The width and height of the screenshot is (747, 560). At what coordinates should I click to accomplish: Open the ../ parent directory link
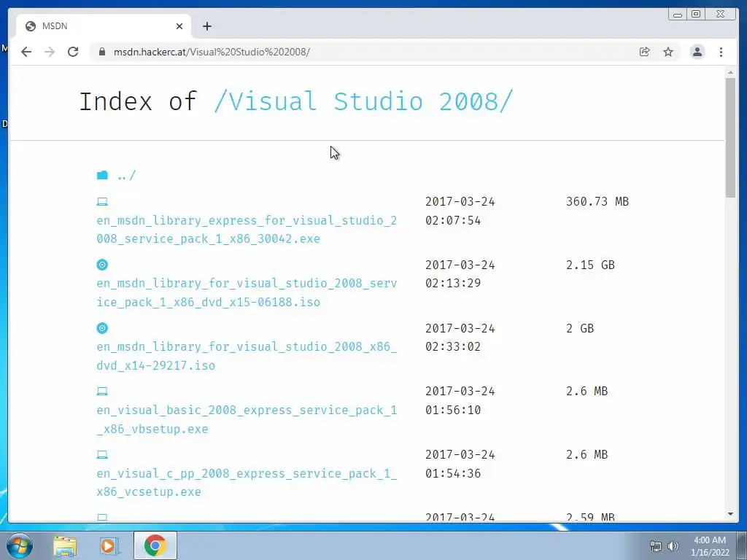[127, 176]
